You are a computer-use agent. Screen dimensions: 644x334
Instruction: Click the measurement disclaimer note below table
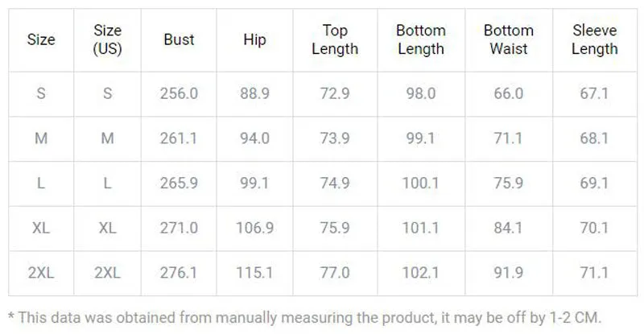click(304, 318)
